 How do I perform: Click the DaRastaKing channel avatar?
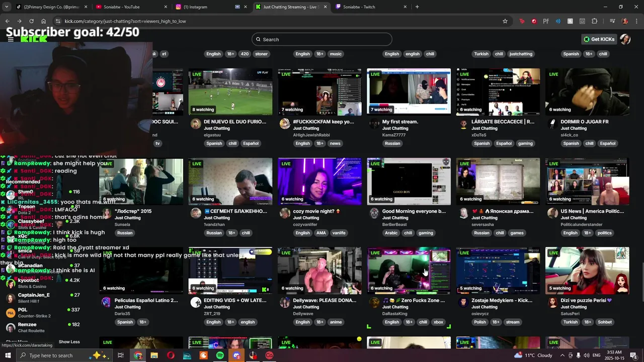click(374, 303)
